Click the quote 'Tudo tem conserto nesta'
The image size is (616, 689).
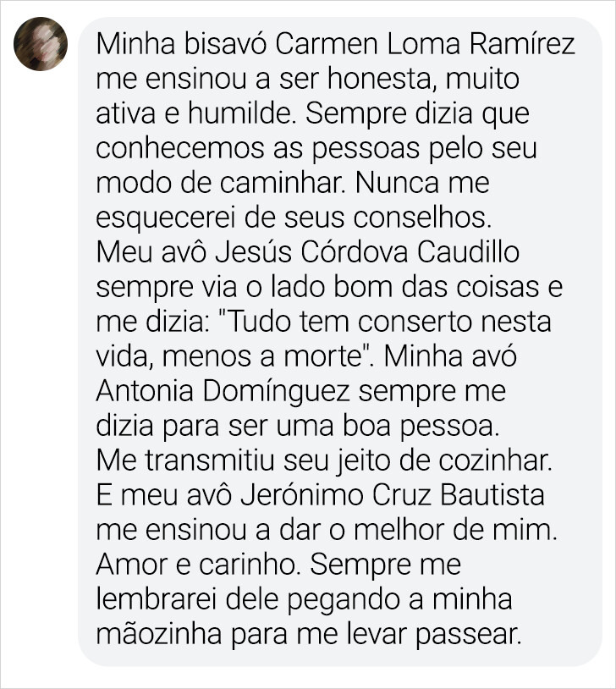click(x=388, y=322)
